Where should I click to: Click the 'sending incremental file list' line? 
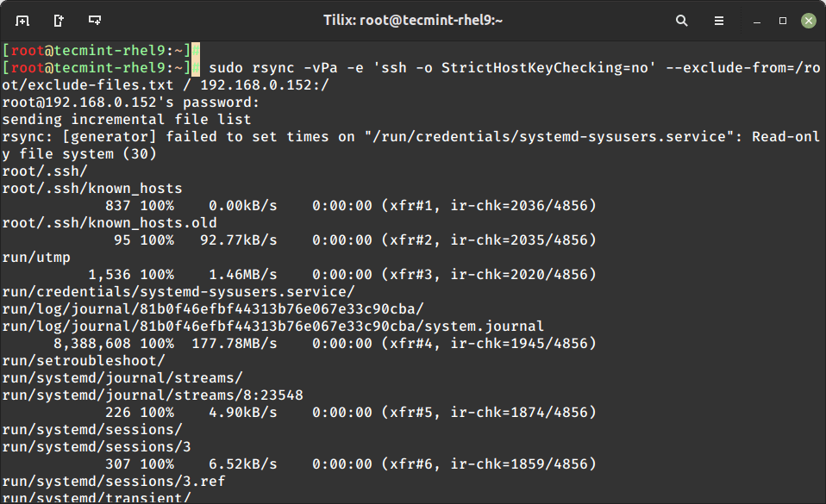(x=127, y=120)
